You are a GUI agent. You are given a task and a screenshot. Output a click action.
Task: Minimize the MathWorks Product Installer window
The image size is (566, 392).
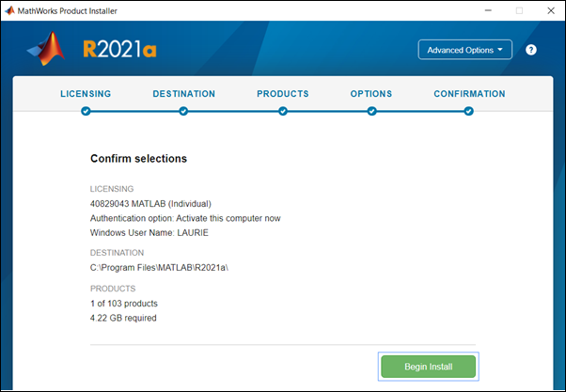(x=488, y=11)
